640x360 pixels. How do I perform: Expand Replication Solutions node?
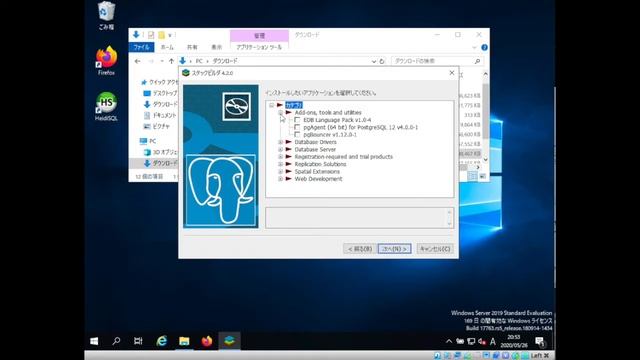[x=280, y=164]
